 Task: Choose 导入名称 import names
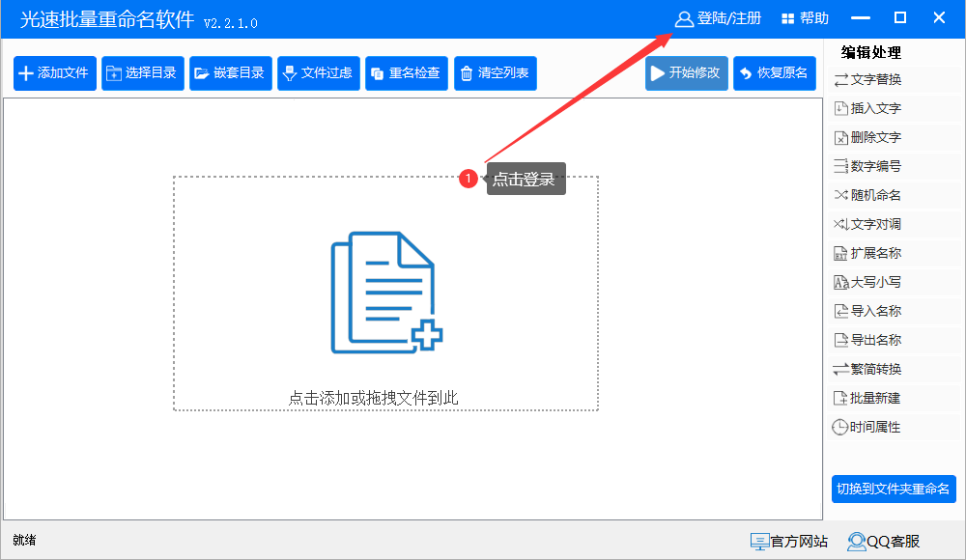[x=895, y=311]
